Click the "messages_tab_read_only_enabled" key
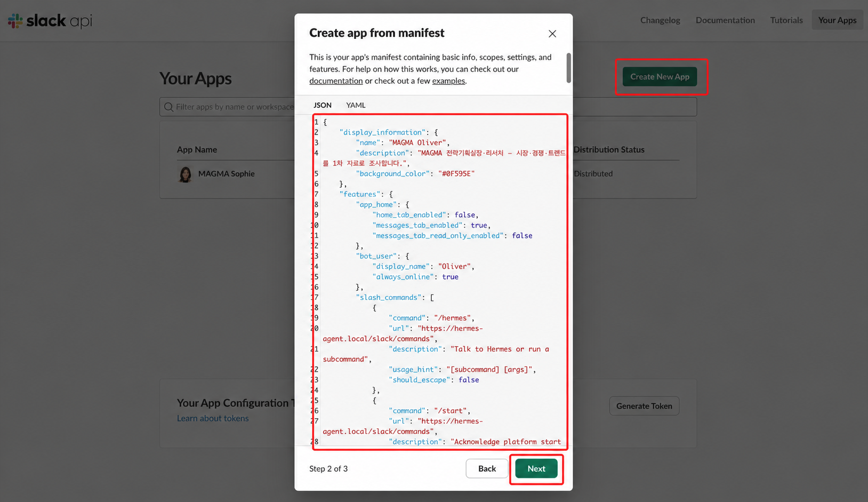This screenshot has height=502, width=868. click(x=438, y=235)
